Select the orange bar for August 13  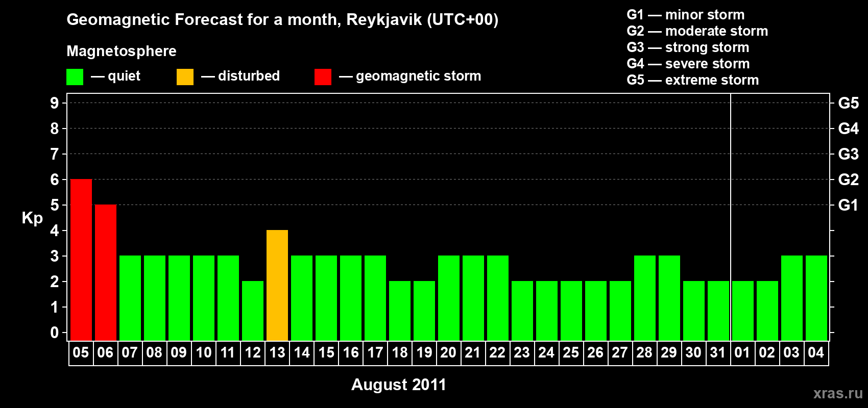click(x=277, y=286)
